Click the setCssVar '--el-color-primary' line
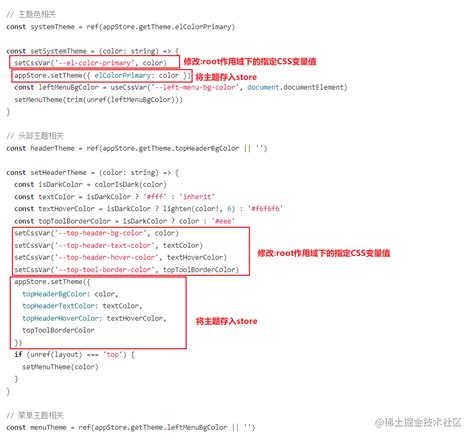Image resolution: width=474 pixels, height=440 pixels. (90, 63)
